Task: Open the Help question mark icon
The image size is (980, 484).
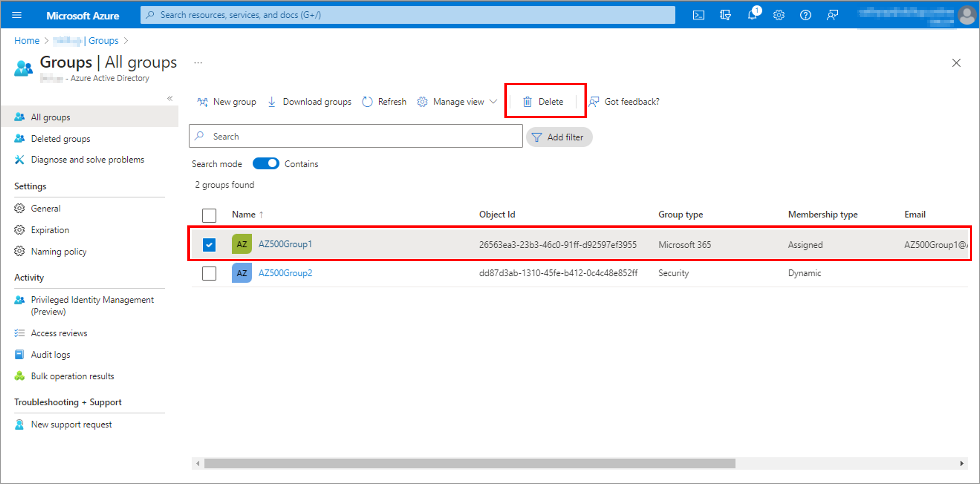Action: pos(805,15)
